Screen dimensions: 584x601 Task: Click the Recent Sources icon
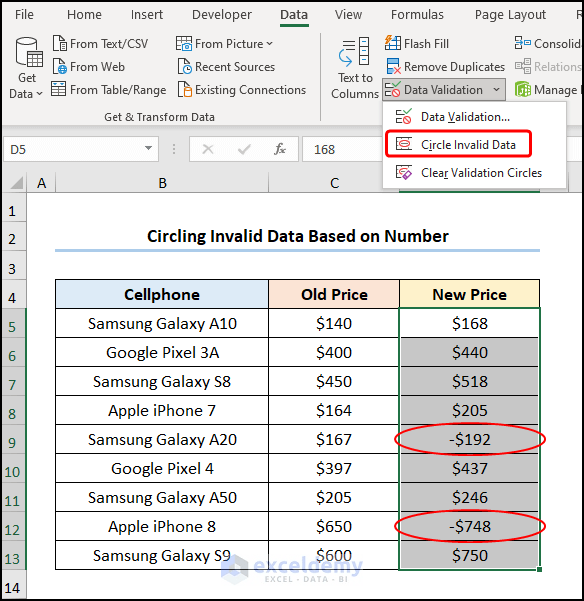tap(185, 66)
